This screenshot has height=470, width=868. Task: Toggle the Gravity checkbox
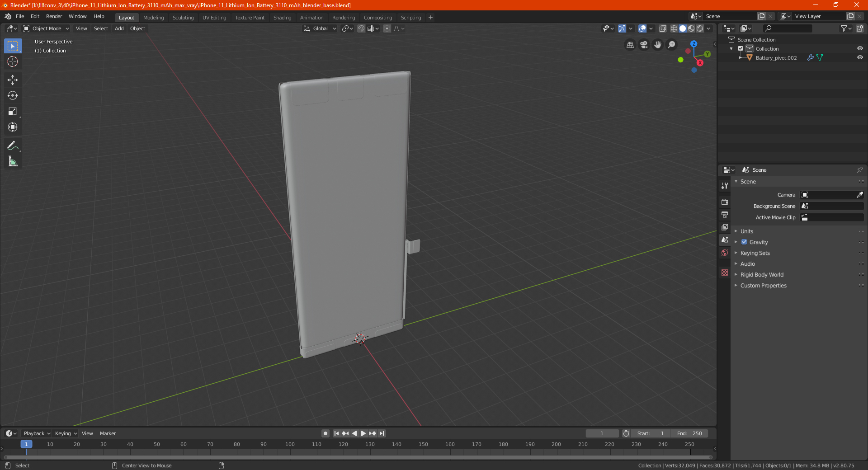pyautogui.click(x=744, y=242)
